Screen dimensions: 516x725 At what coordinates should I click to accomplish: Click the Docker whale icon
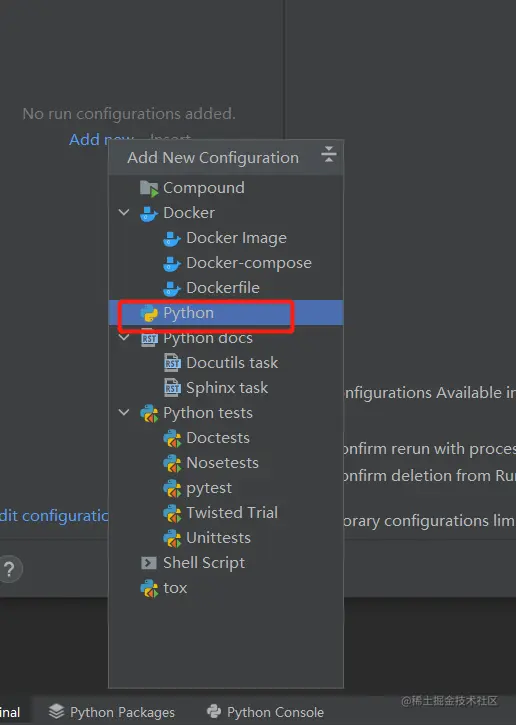point(149,214)
